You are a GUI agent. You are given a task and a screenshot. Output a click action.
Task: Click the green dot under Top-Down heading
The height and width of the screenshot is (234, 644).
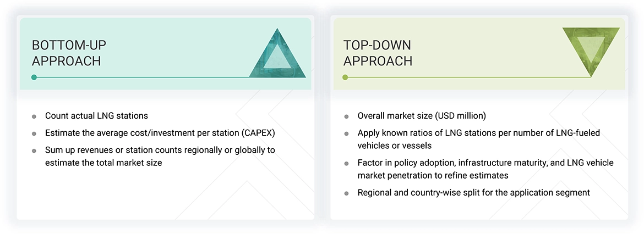[x=346, y=77]
